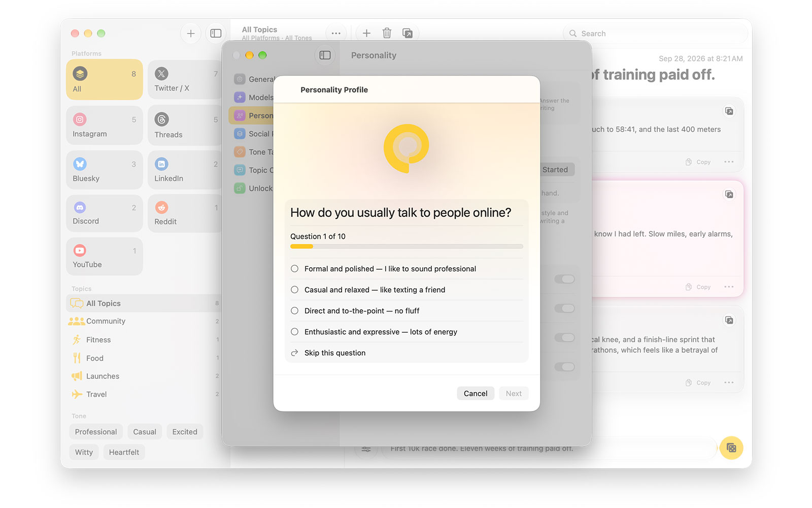This screenshot has height=508, width=812.
Task: Filter by Professional tone tag
Action: click(x=96, y=432)
